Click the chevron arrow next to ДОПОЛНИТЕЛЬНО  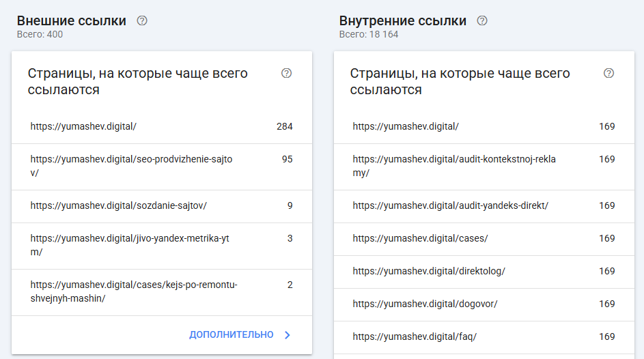pyautogui.click(x=288, y=335)
